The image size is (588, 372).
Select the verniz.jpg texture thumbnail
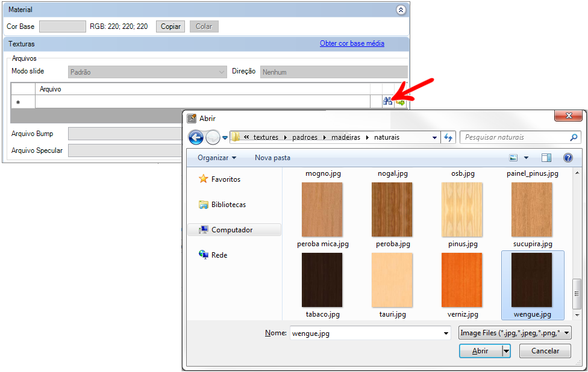coord(461,280)
